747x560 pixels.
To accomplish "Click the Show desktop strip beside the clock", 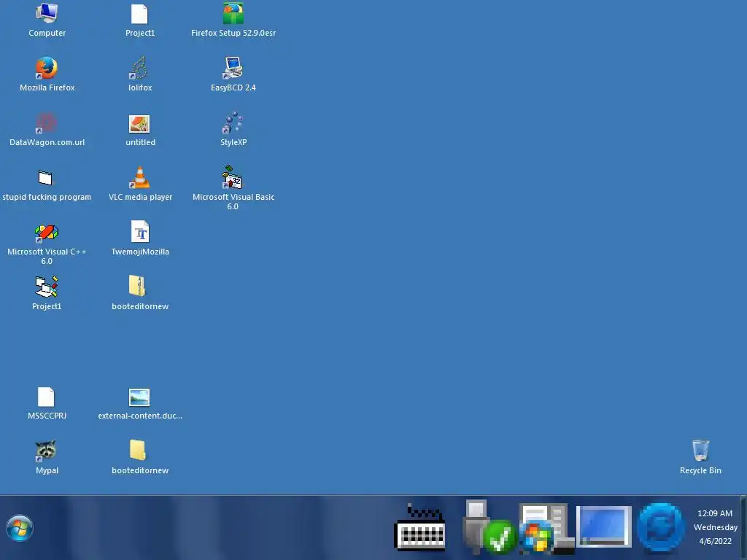I will [743, 528].
